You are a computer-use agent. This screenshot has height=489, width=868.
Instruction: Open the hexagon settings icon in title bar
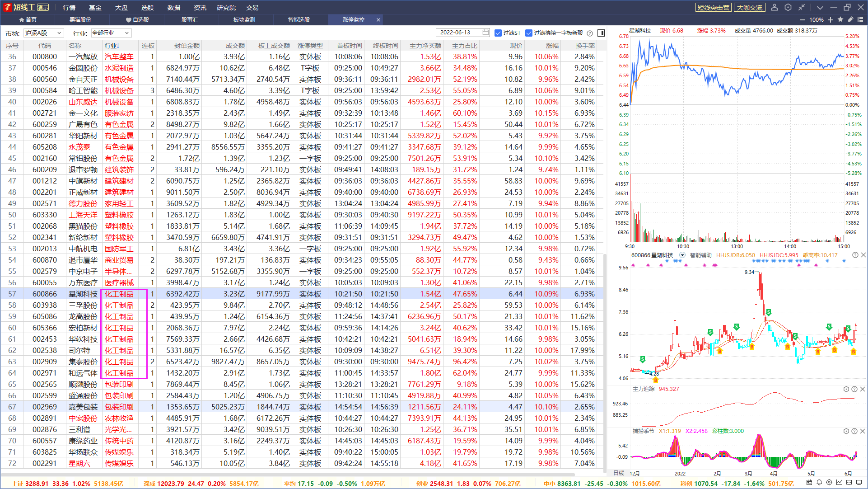(788, 7)
